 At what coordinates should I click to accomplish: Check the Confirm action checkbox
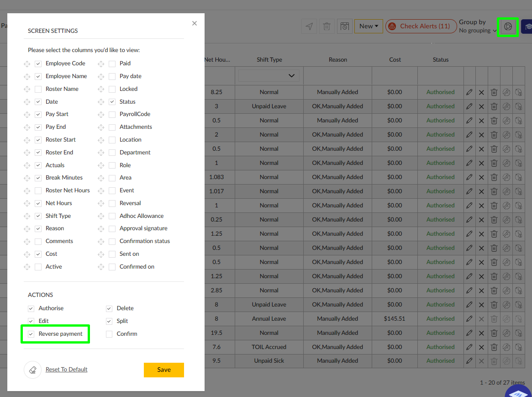tap(109, 333)
